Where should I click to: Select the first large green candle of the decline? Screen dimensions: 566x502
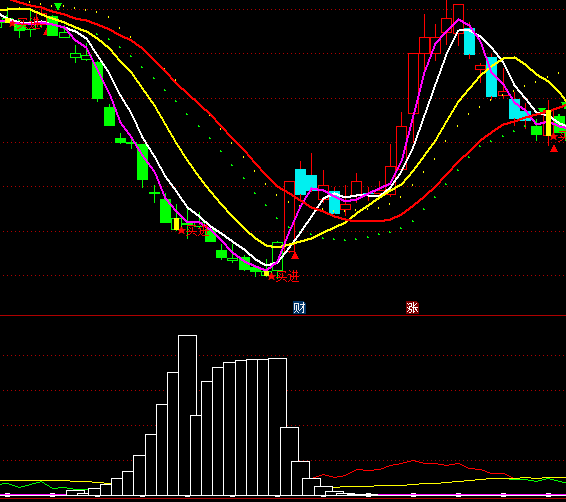click(97, 80)
